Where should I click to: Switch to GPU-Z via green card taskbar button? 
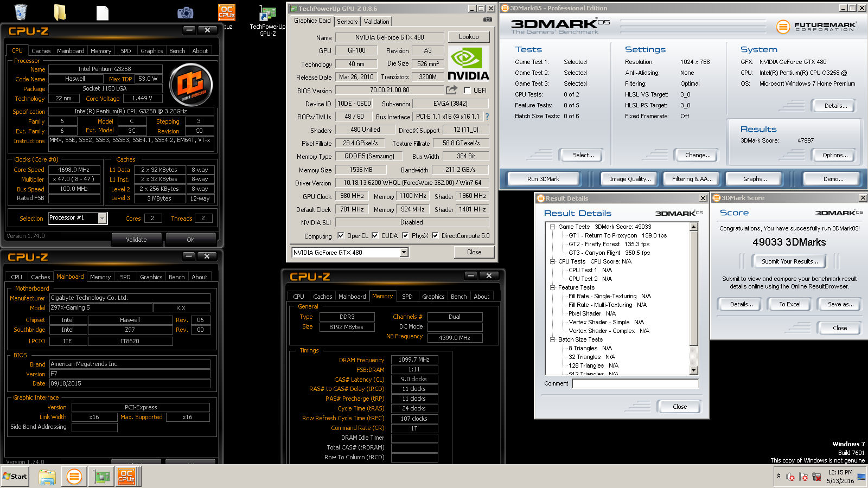101,477
